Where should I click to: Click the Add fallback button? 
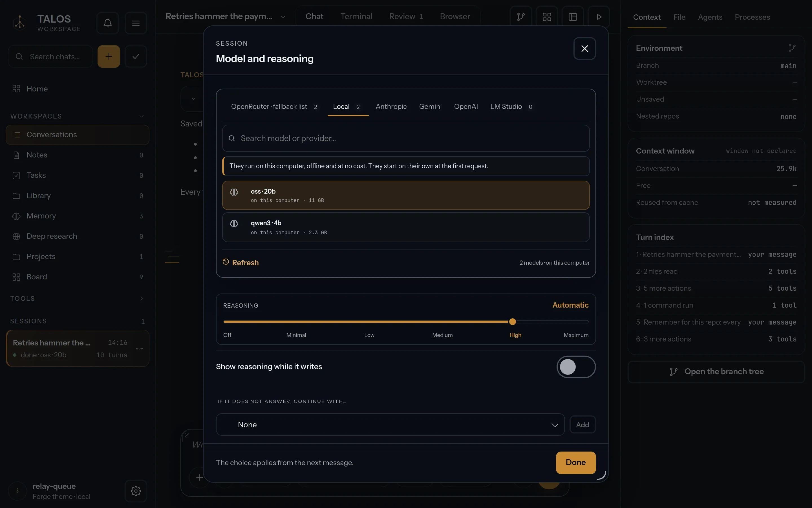tap(582, 424)
